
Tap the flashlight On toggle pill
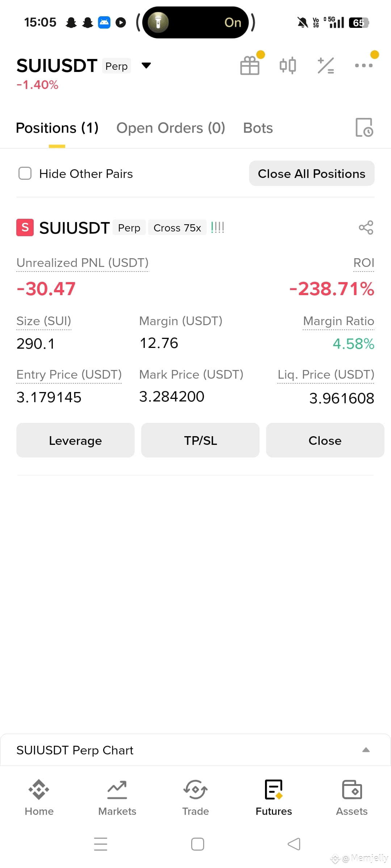(195, 22)
